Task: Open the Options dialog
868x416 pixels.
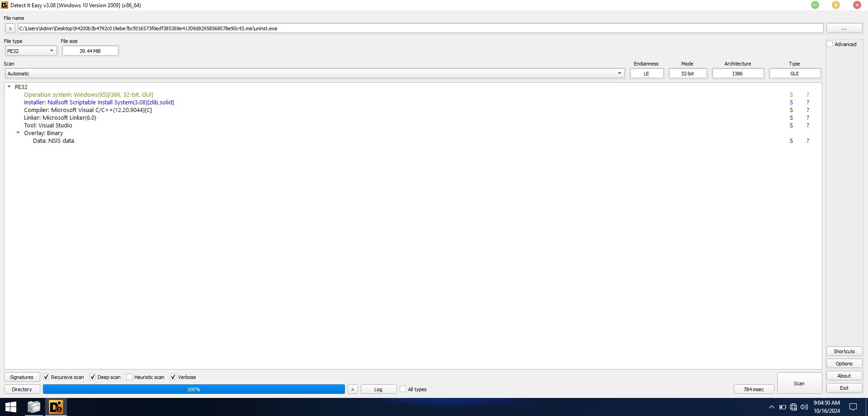Action: pyautogui.click(x=844, y=364)
